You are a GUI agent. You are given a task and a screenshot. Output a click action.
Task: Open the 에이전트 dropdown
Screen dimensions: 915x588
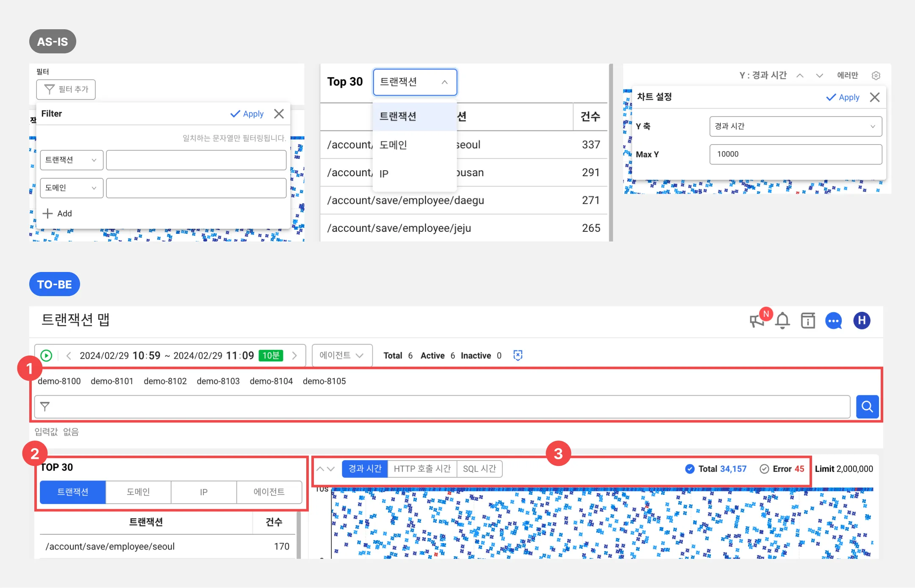(x=342, y=355)
